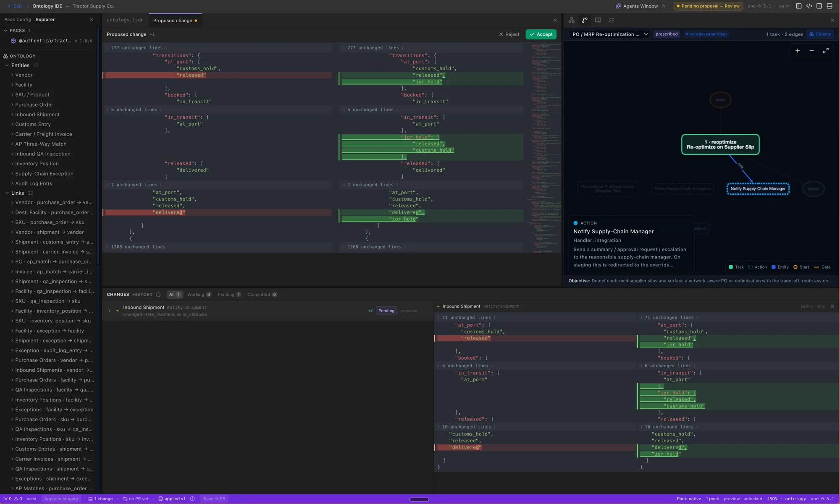The width and height of the screenshot is (840, 504).
Task: Click the no PR yet branch icon
Action: pos(125,499)
